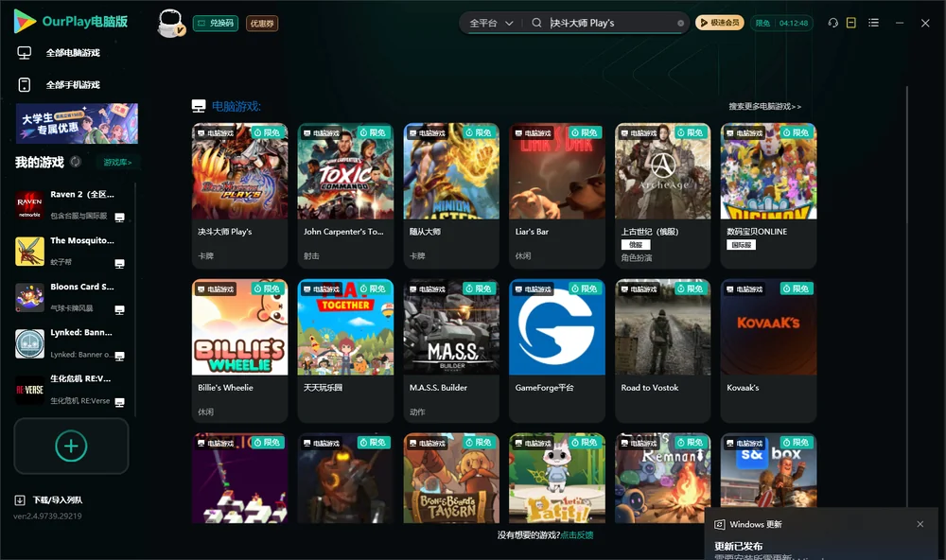Select 全部手机游戏 in the sidebar
Viewport: 946px width, 560px height.
click(73, 85)
